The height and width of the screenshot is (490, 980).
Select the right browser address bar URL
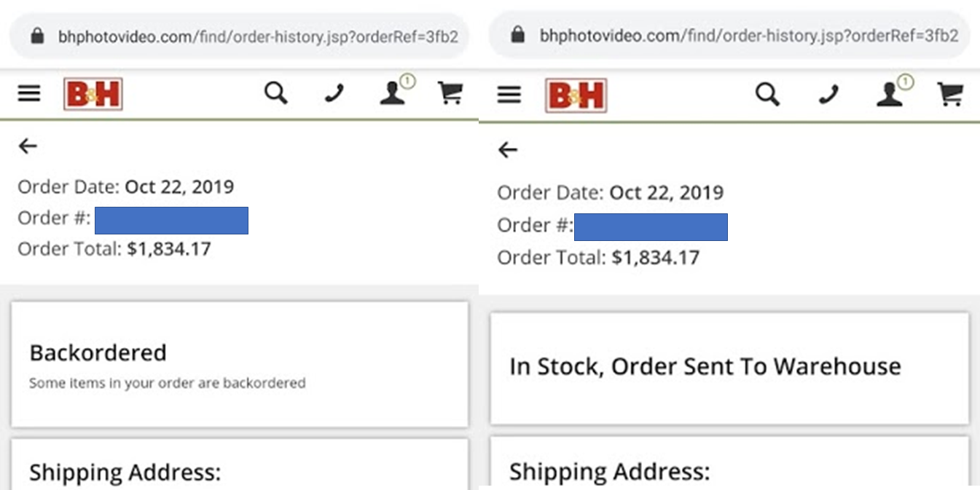[x=748, y=36]
